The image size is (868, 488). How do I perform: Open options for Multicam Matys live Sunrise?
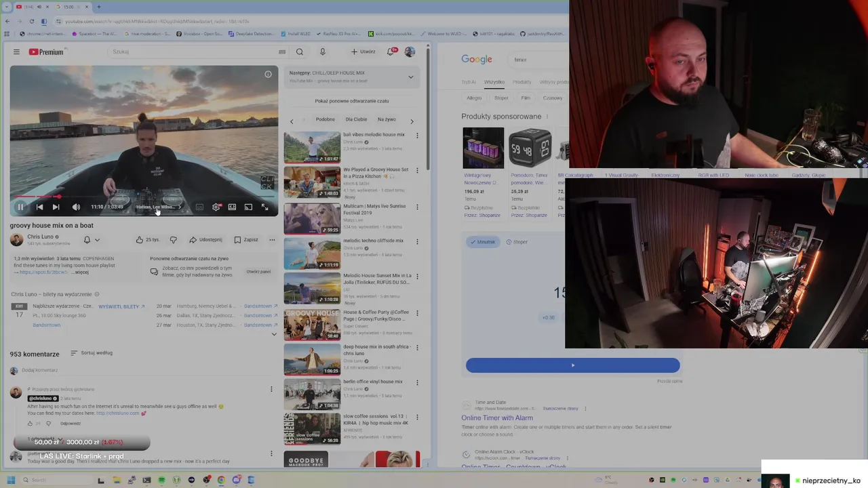tap(417, 207)
